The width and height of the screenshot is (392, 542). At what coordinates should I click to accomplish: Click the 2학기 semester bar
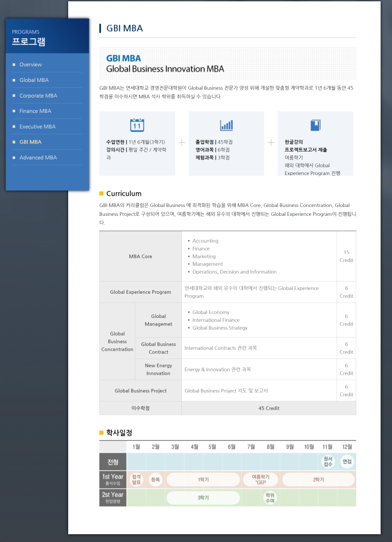(x=318, y=479)
